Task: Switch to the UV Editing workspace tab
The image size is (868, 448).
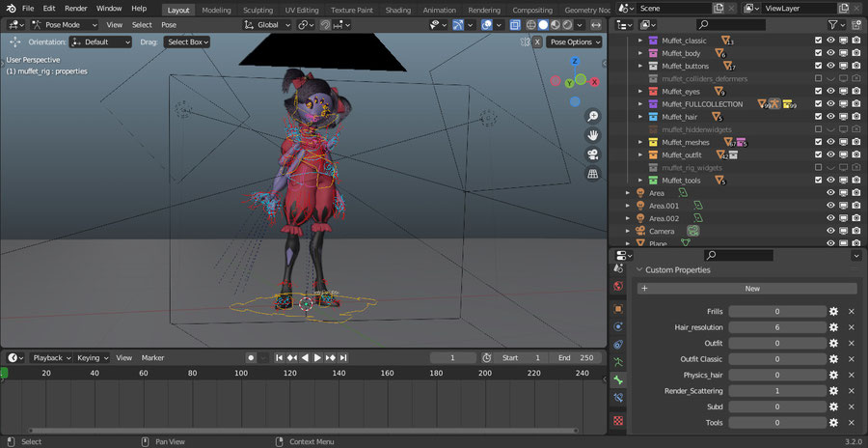Action: [302, 10]
